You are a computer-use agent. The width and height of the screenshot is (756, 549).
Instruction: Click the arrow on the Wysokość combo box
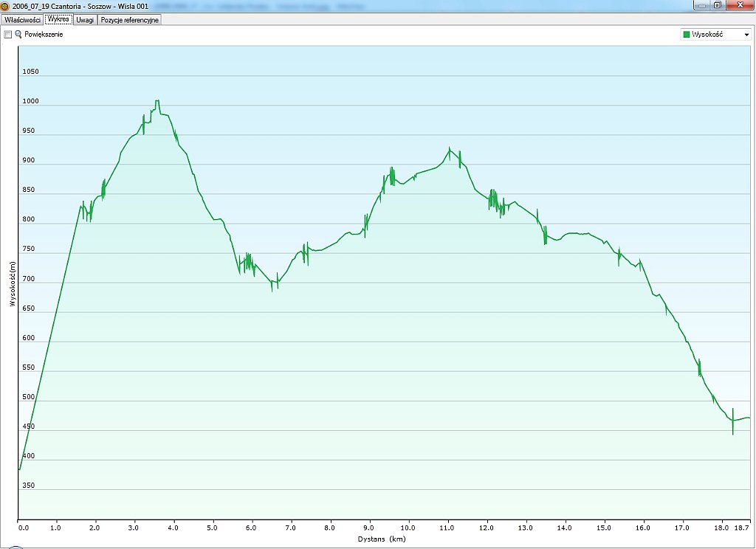[x=746, y=34]
